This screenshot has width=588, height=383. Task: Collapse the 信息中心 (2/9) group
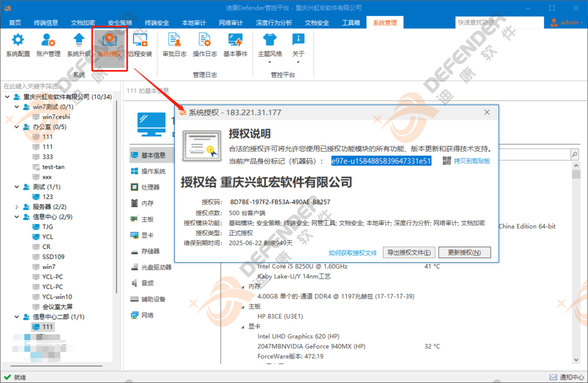(17, 217)
